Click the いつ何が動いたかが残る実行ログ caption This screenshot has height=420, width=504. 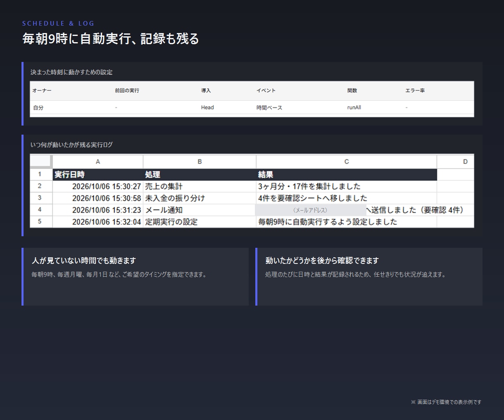click(71, 145)
